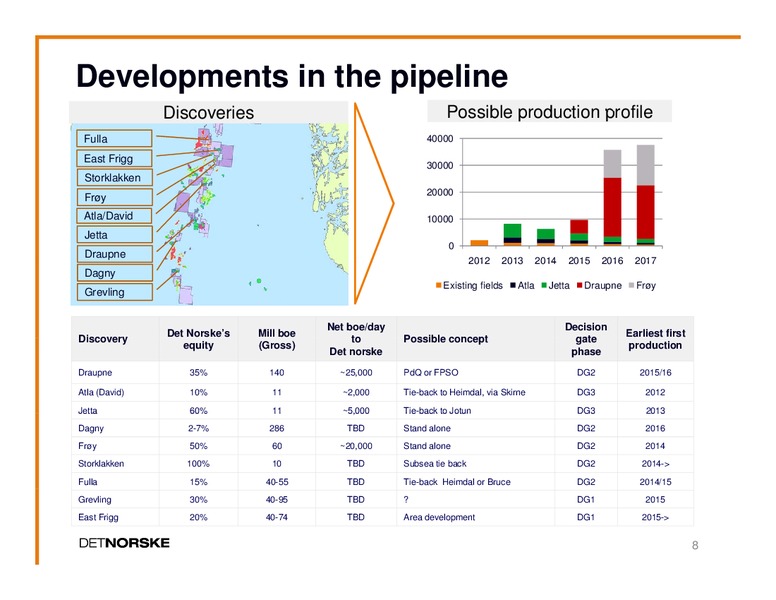Click the Decision gate phase column header
776x600 pixels.
click(586, 339)
